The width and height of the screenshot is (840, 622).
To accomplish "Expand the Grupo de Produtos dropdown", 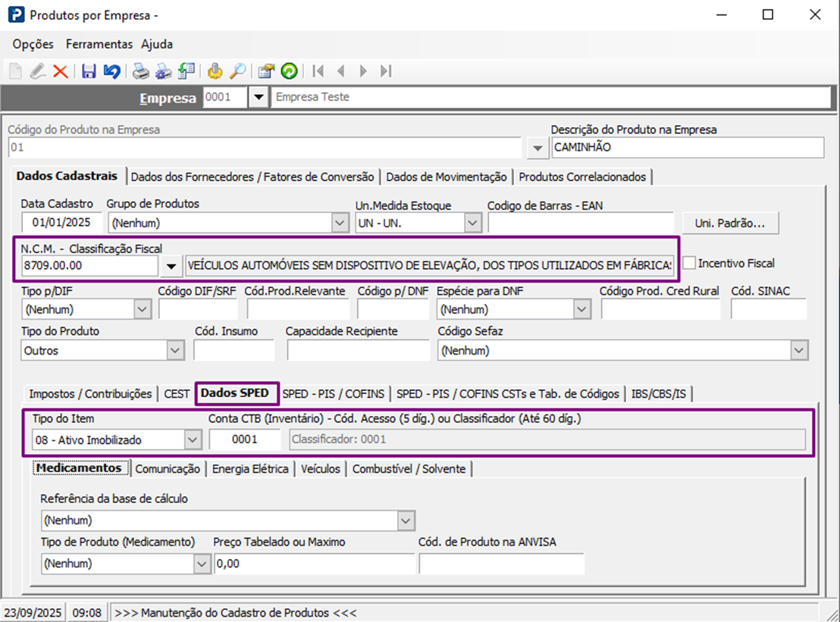I will coord(340,223).
